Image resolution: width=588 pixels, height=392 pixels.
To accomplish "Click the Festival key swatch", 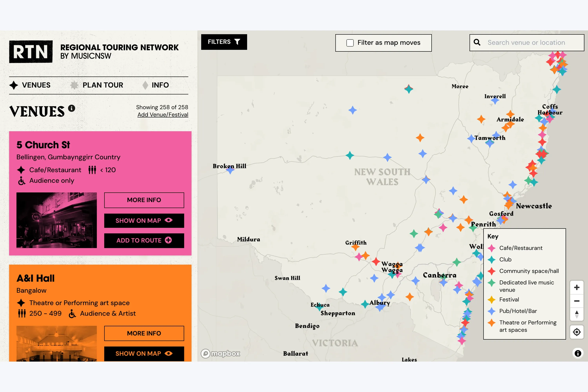I will 492,300.
